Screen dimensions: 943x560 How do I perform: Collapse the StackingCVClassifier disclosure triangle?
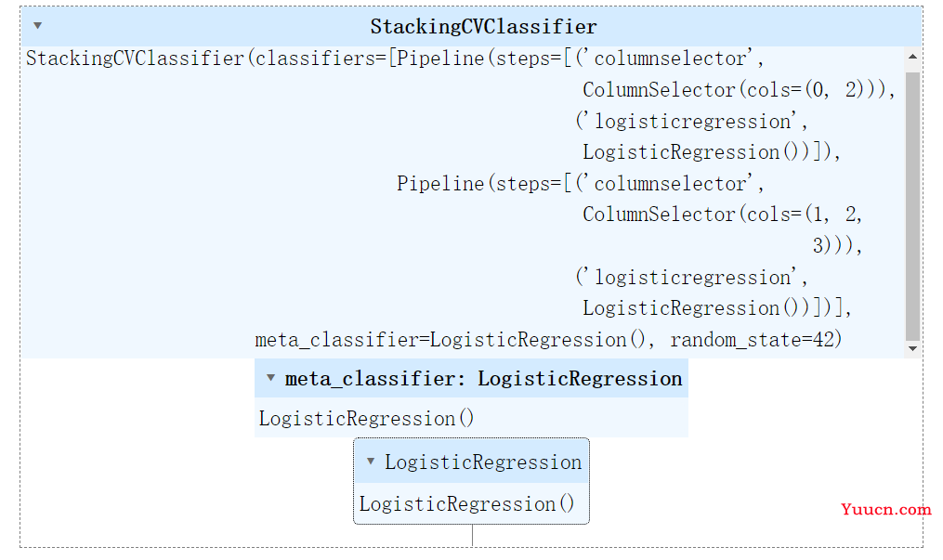[37, 26]
